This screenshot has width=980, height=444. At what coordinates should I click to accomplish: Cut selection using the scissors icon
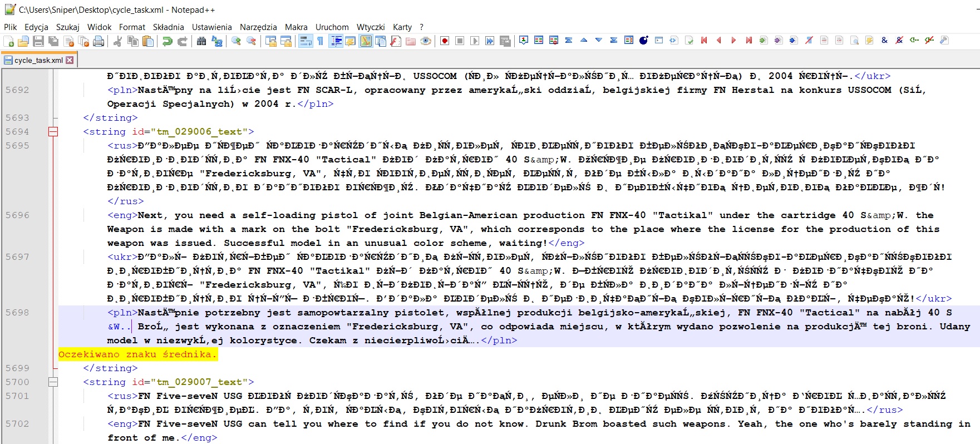pyautogui.click(x=117, y=41)
